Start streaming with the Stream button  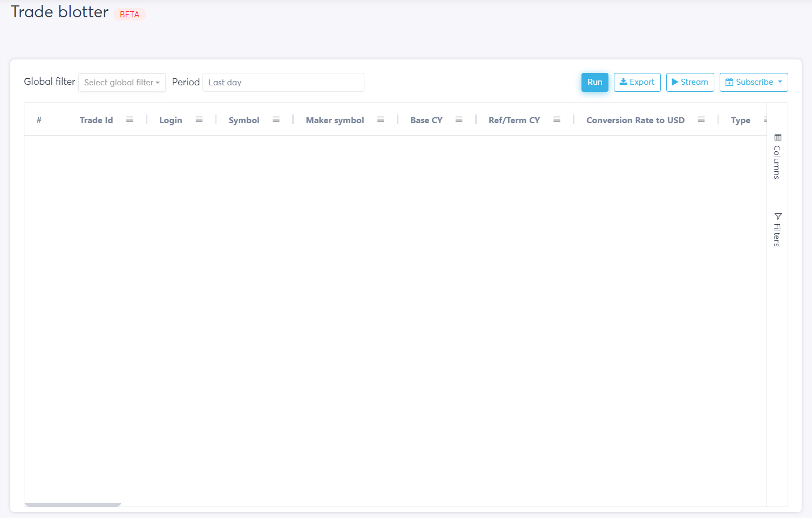[690, 82]
